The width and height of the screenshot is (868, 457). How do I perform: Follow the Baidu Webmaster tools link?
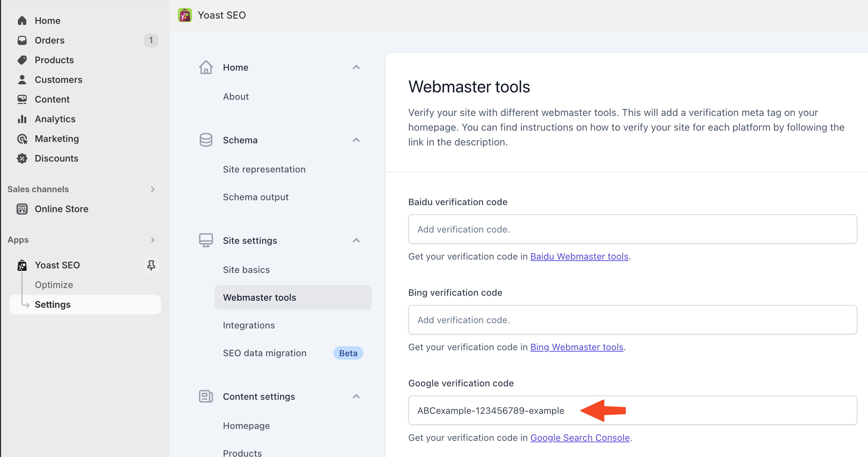click(x=579, y=256)
